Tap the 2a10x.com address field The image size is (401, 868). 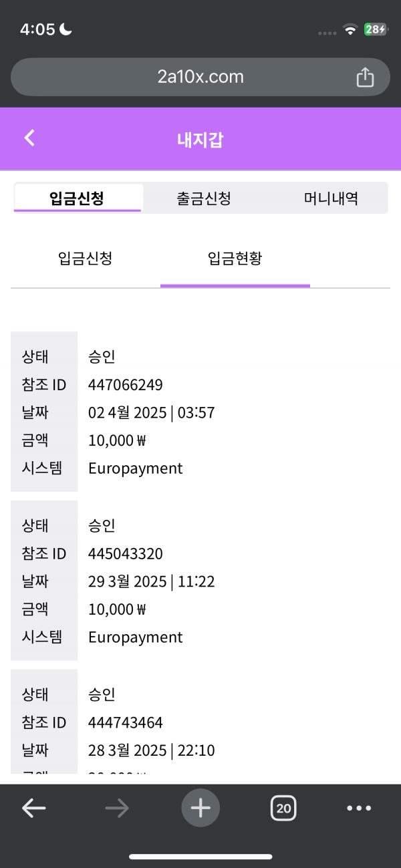tap(200, 78)
